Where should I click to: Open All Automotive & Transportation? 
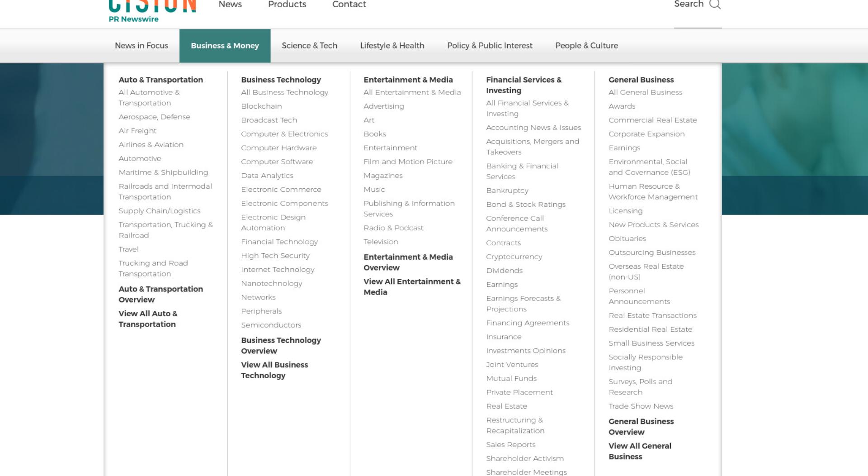pyautogui.click(x=149, y=98)
